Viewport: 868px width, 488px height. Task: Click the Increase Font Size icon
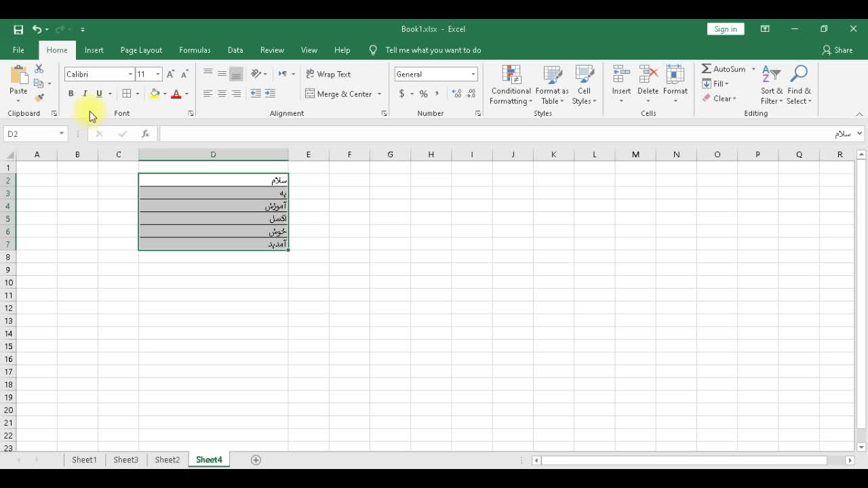[x=170, y=74]
